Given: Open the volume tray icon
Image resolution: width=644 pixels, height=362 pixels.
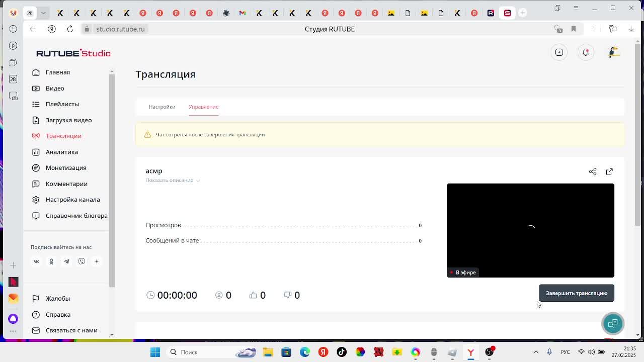Looking at the screenshot, I should pyautogui.click(x=591, y=352).
